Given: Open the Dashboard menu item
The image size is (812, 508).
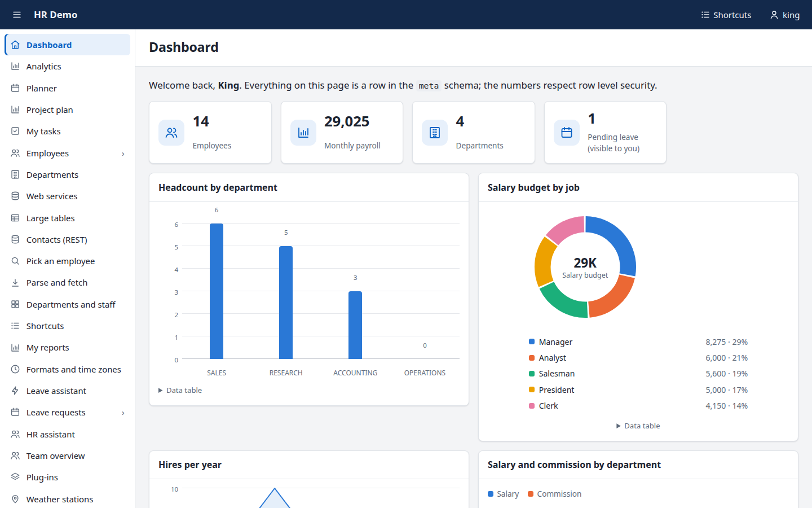Looking at the screenshot, I should point(68,45).
